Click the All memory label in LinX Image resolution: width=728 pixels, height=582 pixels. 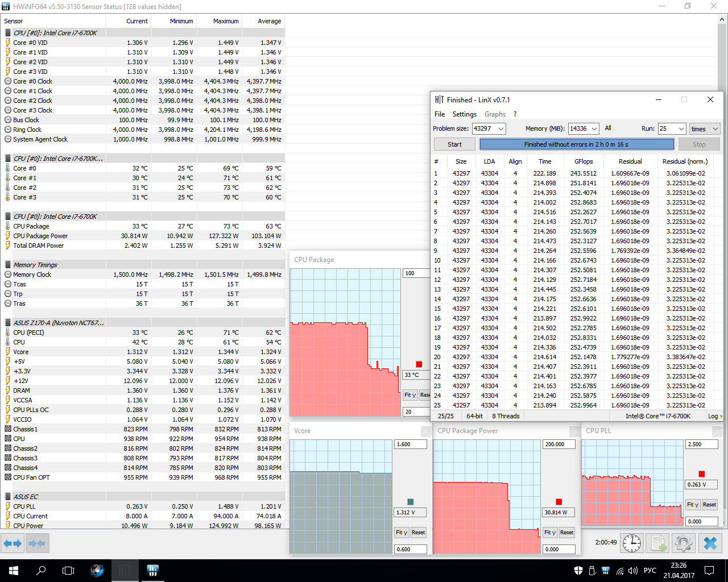coord(608,128)
